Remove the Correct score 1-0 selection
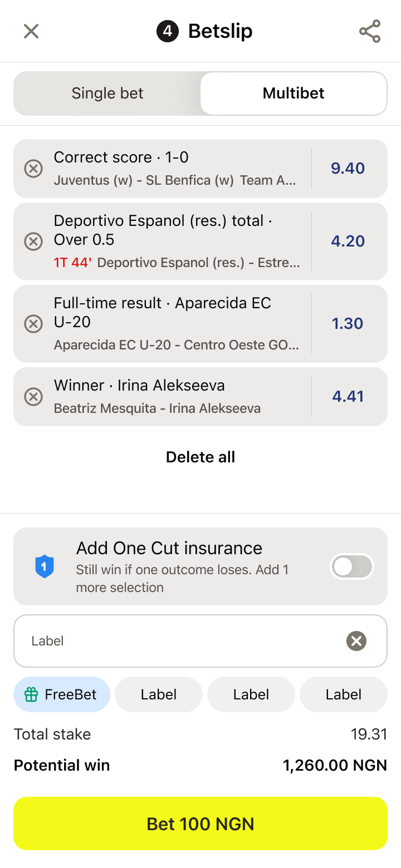 (x=33, y=168)
